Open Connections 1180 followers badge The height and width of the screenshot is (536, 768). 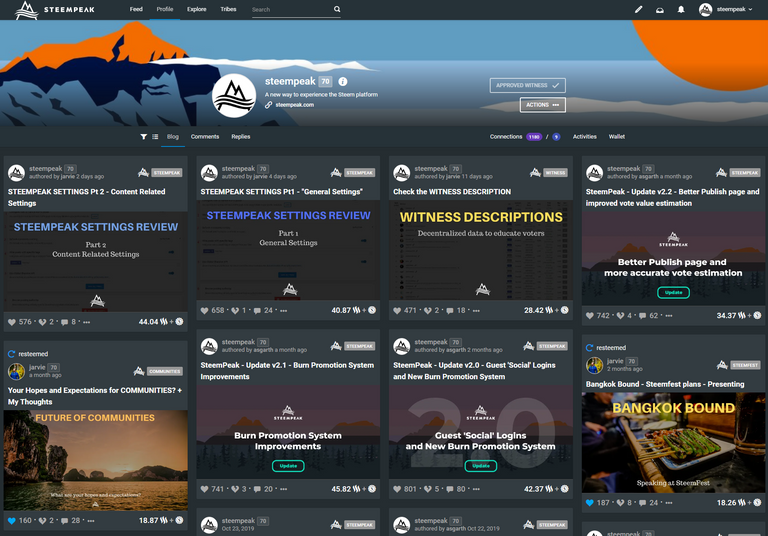pos(534,137)
